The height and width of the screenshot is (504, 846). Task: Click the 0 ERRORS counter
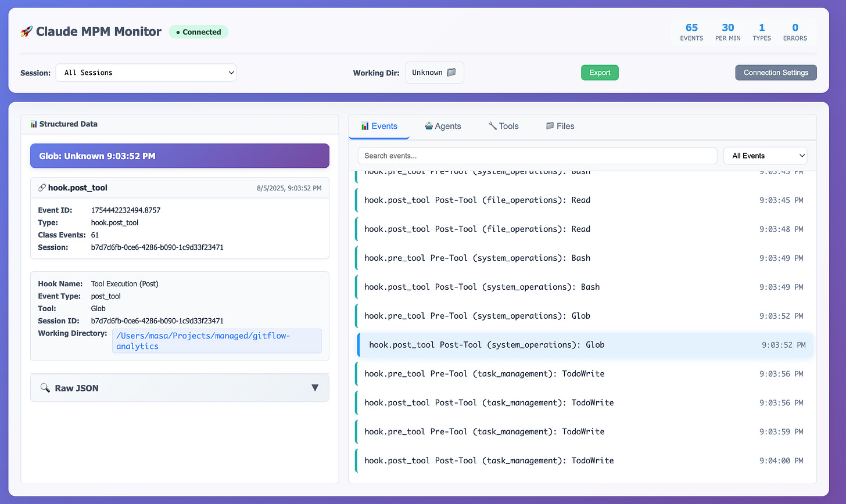[x=795, y=32]
